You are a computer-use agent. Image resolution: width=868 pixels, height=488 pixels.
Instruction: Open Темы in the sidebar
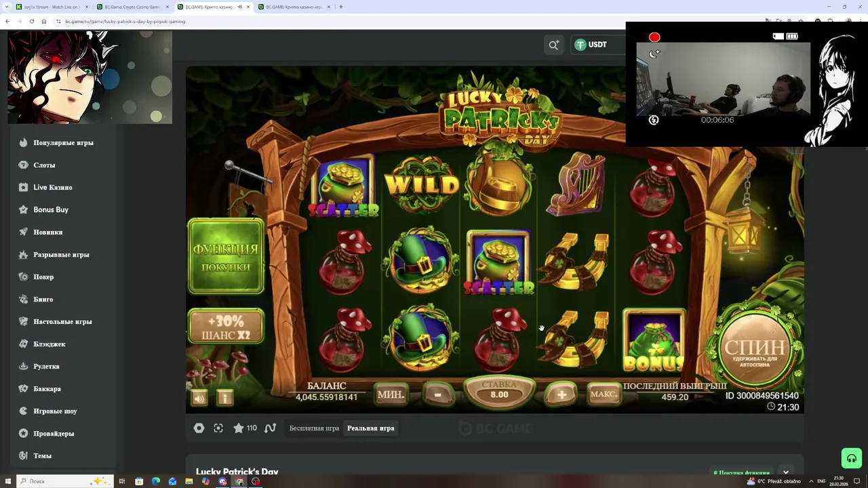tap(42, 455)
